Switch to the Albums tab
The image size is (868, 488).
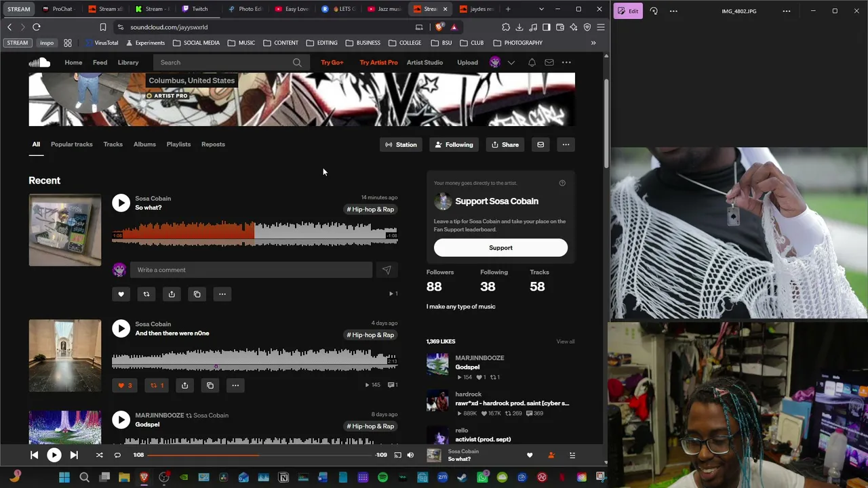[x=144, y=144]
